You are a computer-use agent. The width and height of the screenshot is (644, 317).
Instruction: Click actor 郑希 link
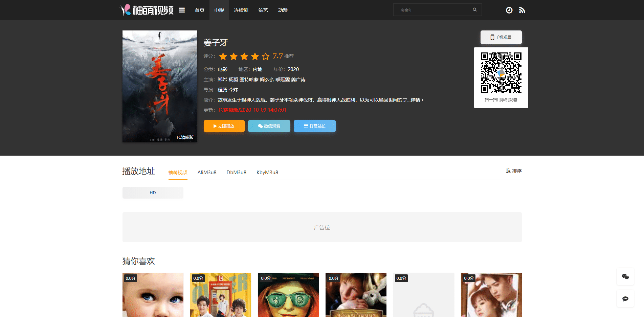[x=222, y=80]
